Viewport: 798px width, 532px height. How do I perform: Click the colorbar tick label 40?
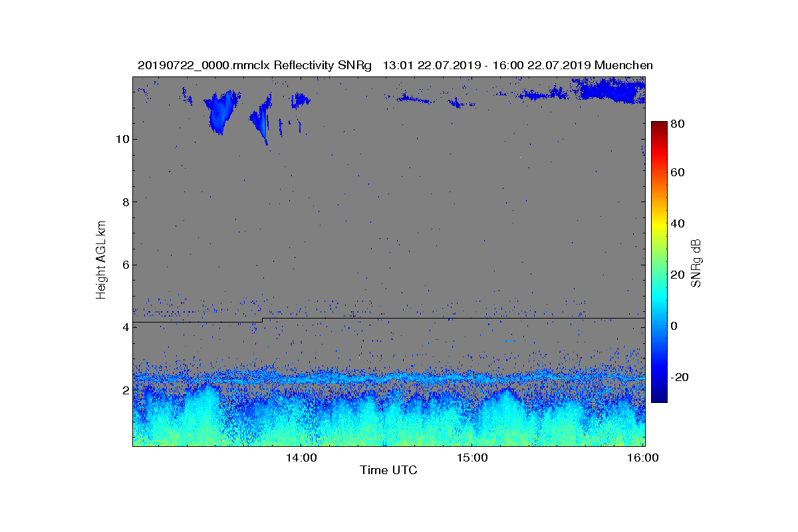click(x=678, y=224)
